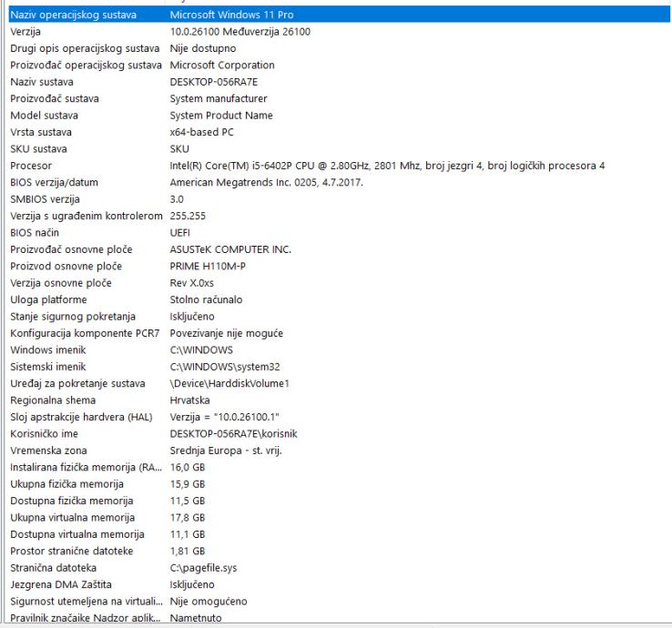Click 'Drugi opis operacijskog sustava' row label
This screenshot has height=628, width=672.
pos(85,48)
